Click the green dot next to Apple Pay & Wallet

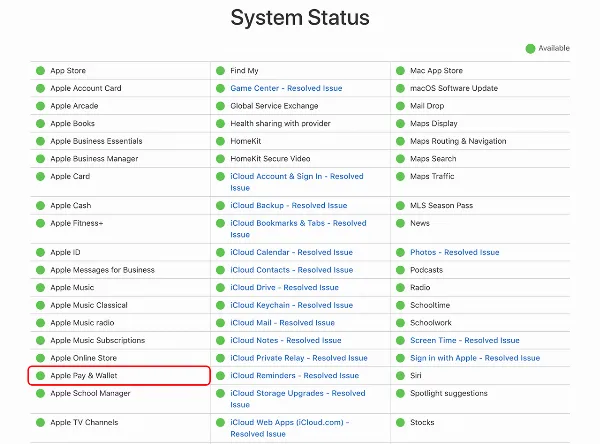[x=41, y=376]
